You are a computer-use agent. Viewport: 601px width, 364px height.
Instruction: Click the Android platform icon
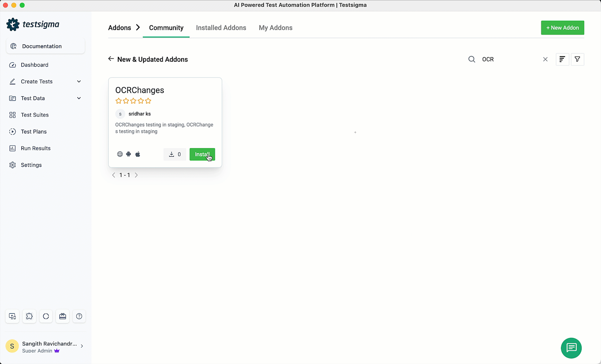click(129, 154)
